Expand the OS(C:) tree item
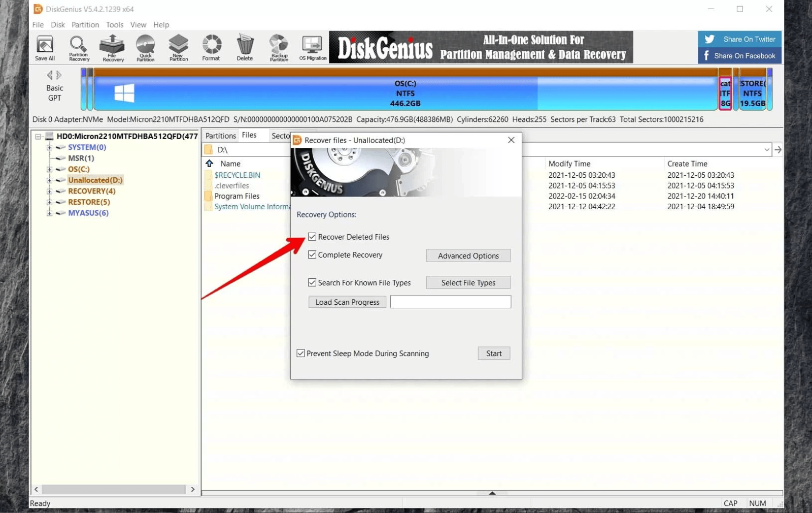 coord(49,169)
